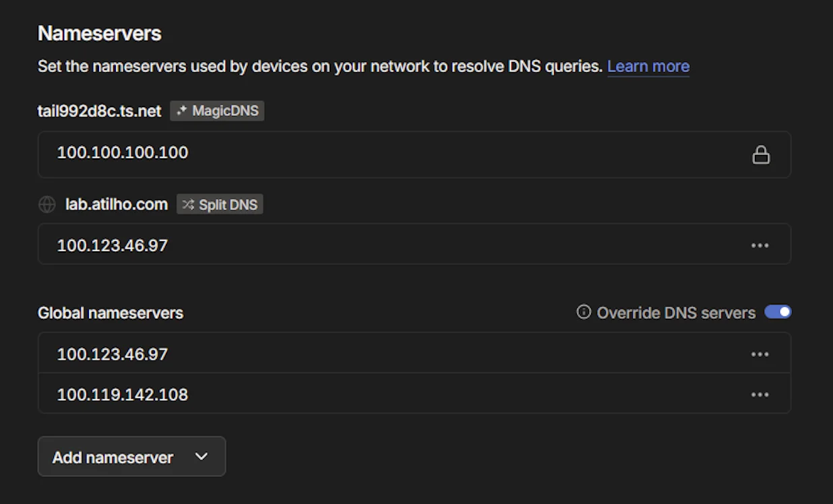Select the 100.100.100.100 nameserver input field
This screenshot has height=504, width=833.
point(270,154)
